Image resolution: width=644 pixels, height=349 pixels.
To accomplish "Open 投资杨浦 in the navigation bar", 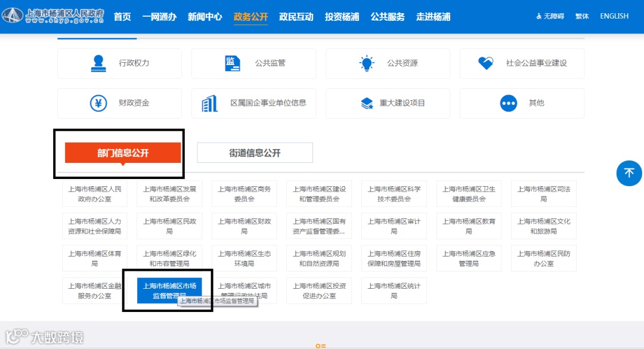I will click(x=342, y=17).
